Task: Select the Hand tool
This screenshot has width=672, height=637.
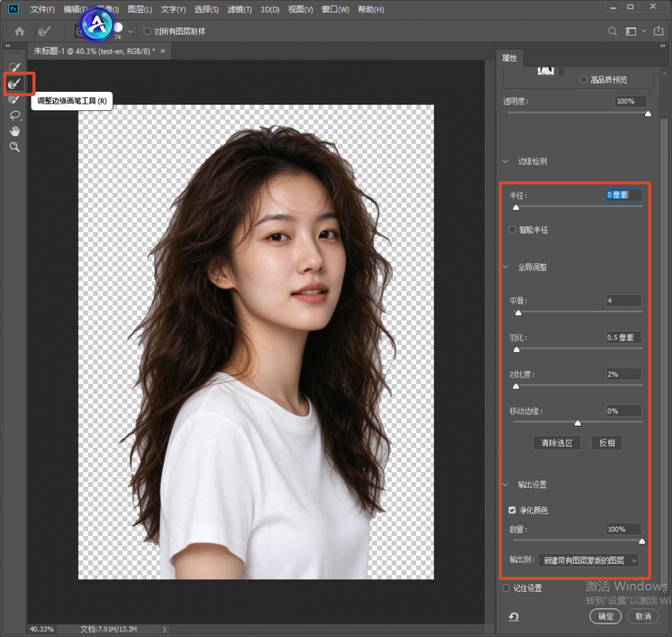Action: point(14,131)
